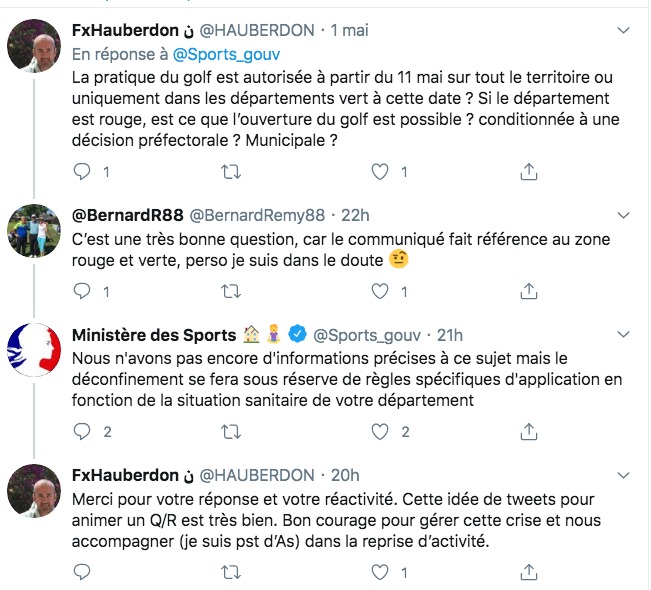
Task: Reply to FxHauberdon's first golf tweet
Action: point(84,172)
